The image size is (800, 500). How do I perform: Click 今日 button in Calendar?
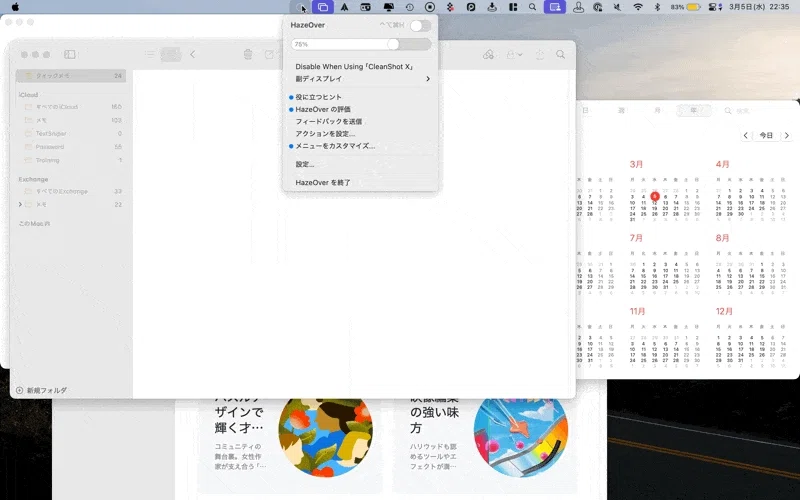tap(766, 135)
